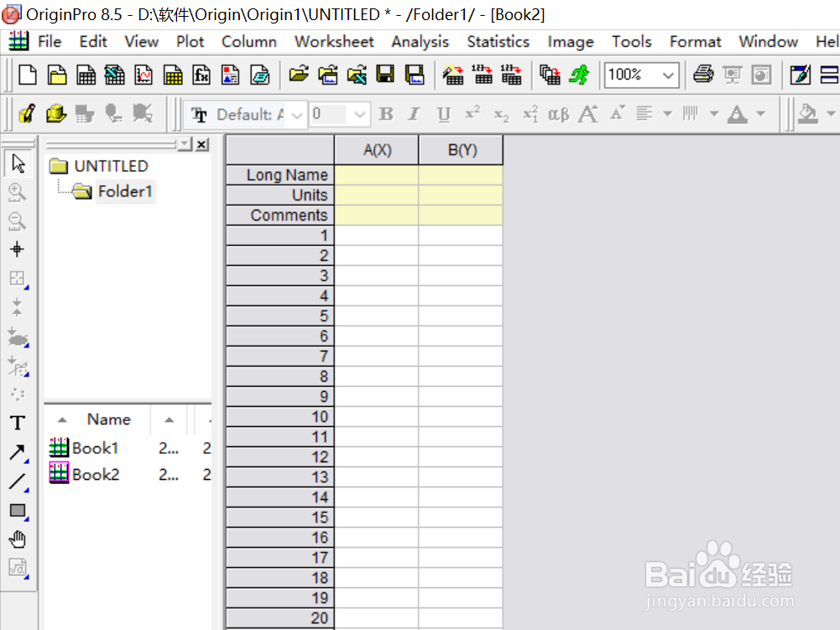Open the Statistics menu
840x630 pixels.
coord(498,42)
